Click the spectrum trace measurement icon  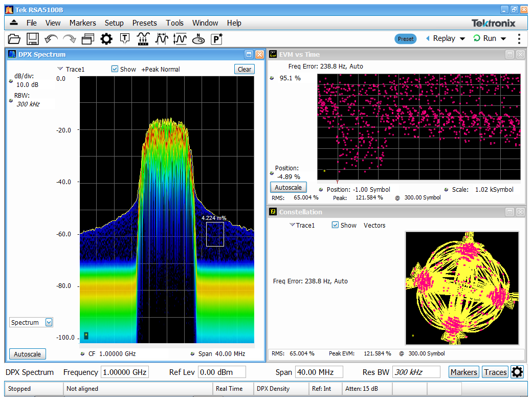(143, 38)
